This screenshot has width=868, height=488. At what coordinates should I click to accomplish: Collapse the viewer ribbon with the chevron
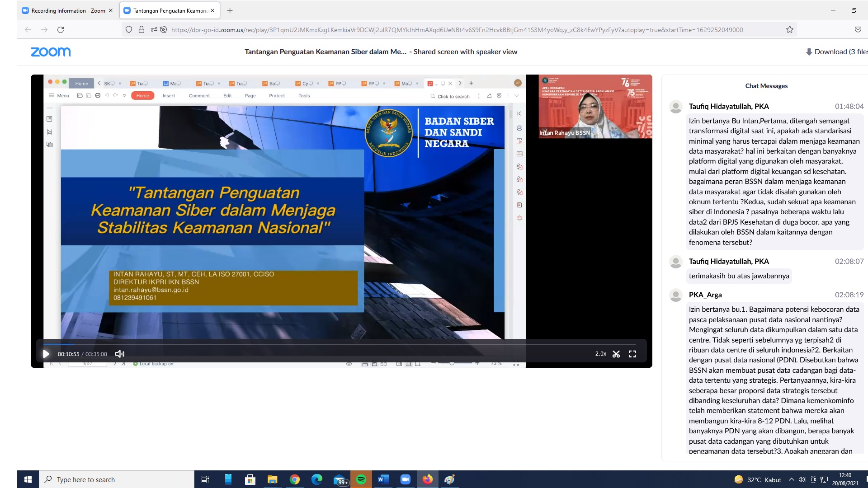[x=517, y=96]
